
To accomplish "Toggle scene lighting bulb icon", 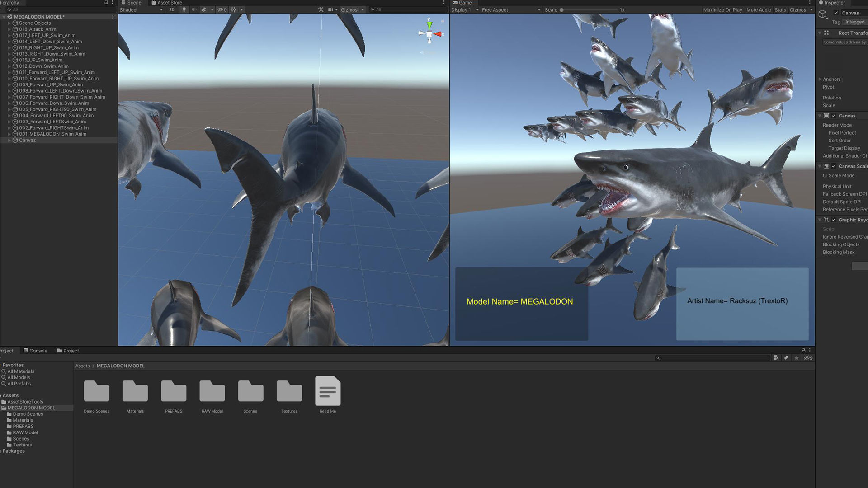I will click(184, 9).
